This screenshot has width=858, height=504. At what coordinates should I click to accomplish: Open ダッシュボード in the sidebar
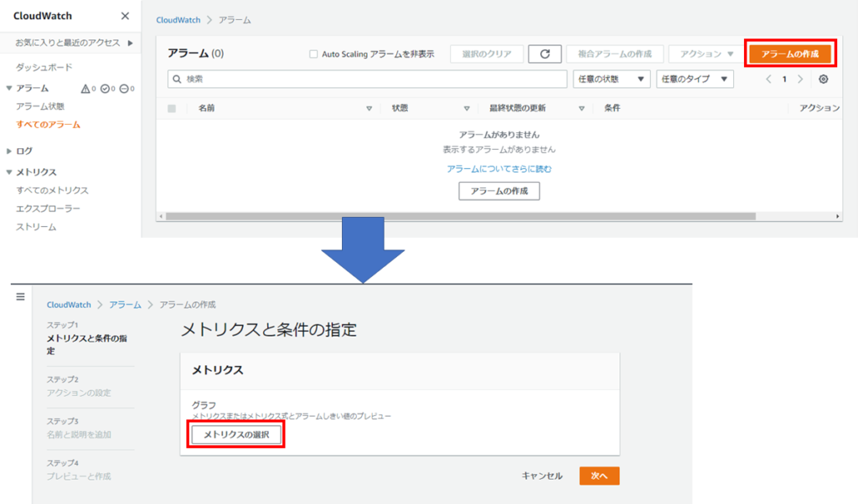(x=44, y=67)
